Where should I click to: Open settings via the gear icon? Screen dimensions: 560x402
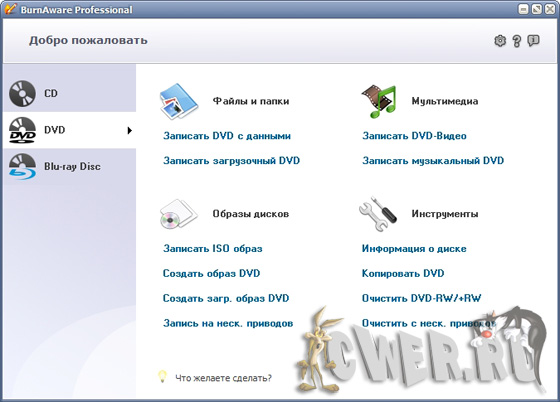tap(500, 41)
